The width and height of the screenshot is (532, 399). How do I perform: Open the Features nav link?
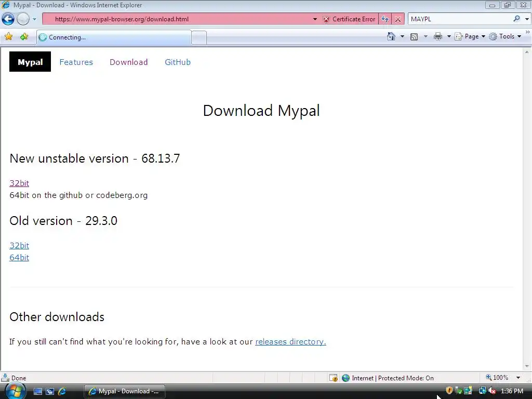[x=76, y=62]
